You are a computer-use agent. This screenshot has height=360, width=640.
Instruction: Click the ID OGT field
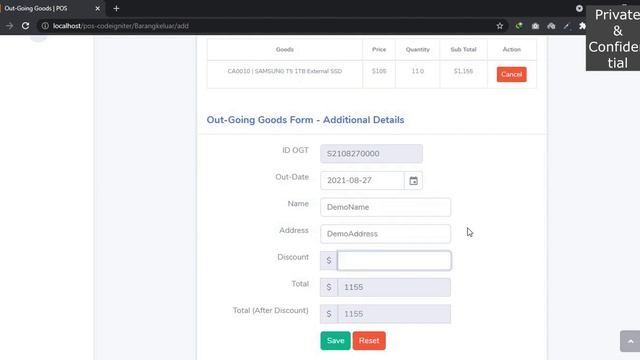tap(371, 153)
